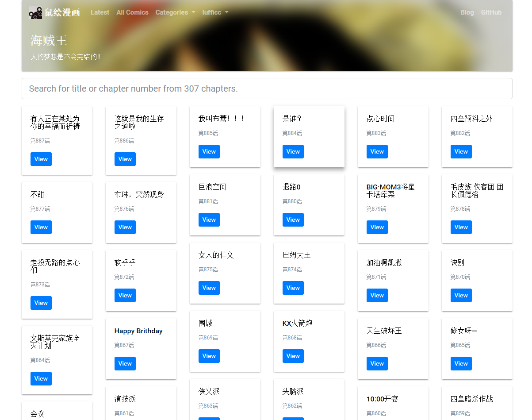View chapter 第873话 走投无路的点心们
532x420 pixels.
point(41,303)
